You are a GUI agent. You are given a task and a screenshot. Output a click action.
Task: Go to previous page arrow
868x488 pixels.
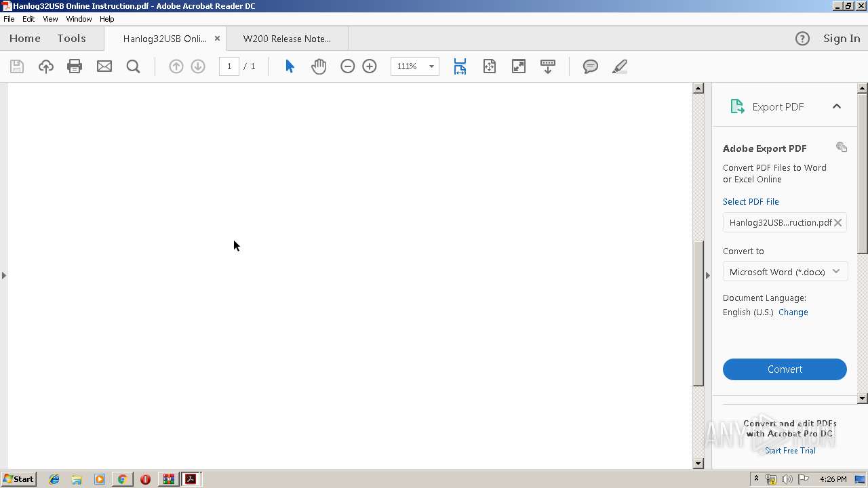(176, 66)
